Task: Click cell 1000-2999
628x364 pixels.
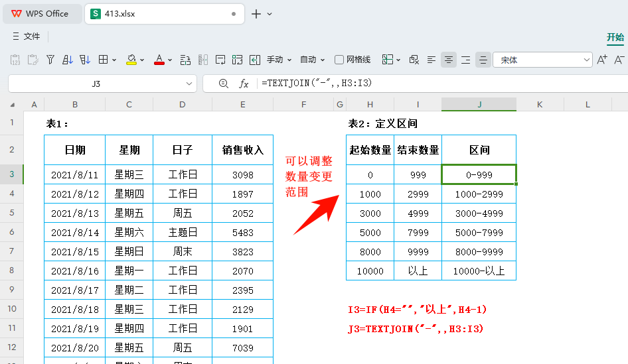Action: [x=479, y=194]
